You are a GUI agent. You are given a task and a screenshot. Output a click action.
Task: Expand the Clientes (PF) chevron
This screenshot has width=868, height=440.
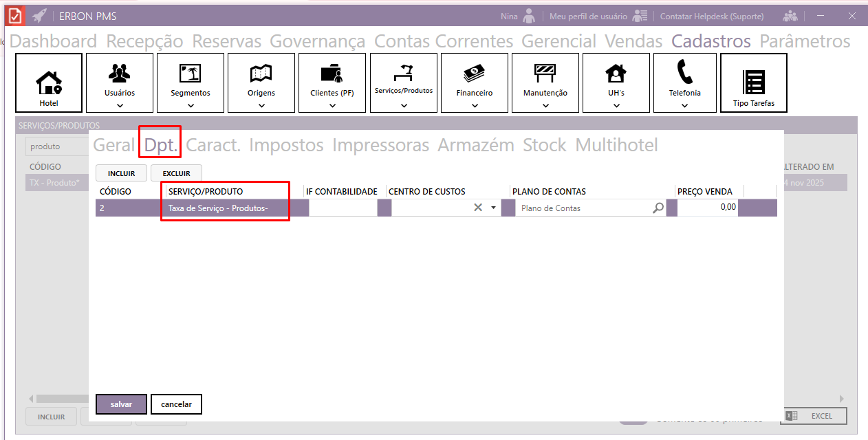coord(332,106)
